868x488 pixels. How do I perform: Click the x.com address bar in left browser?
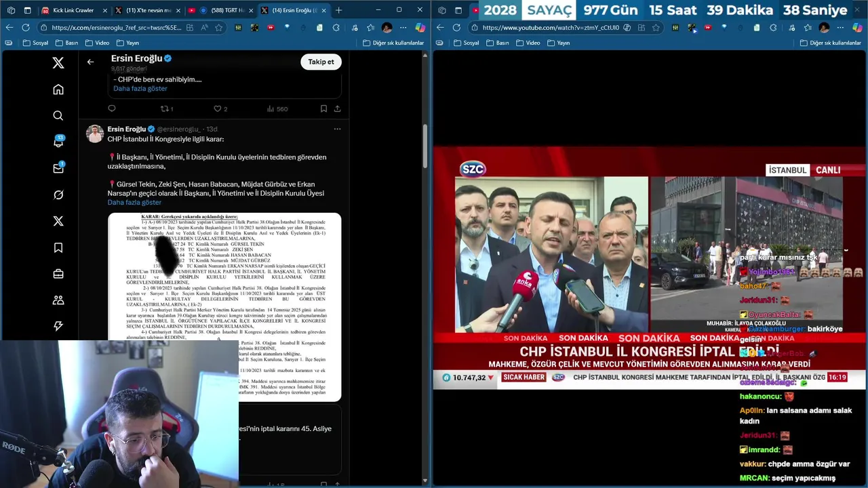tap(115, 27)
